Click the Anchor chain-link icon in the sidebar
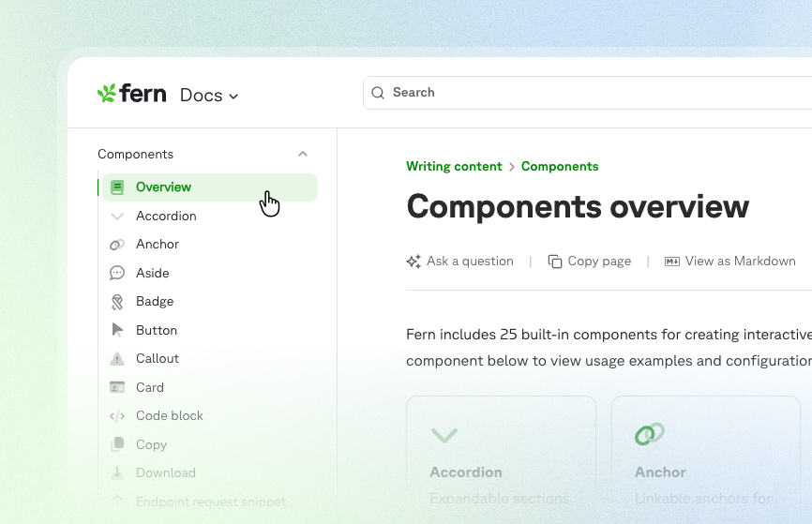812x524 pixels. coord(117,245)
